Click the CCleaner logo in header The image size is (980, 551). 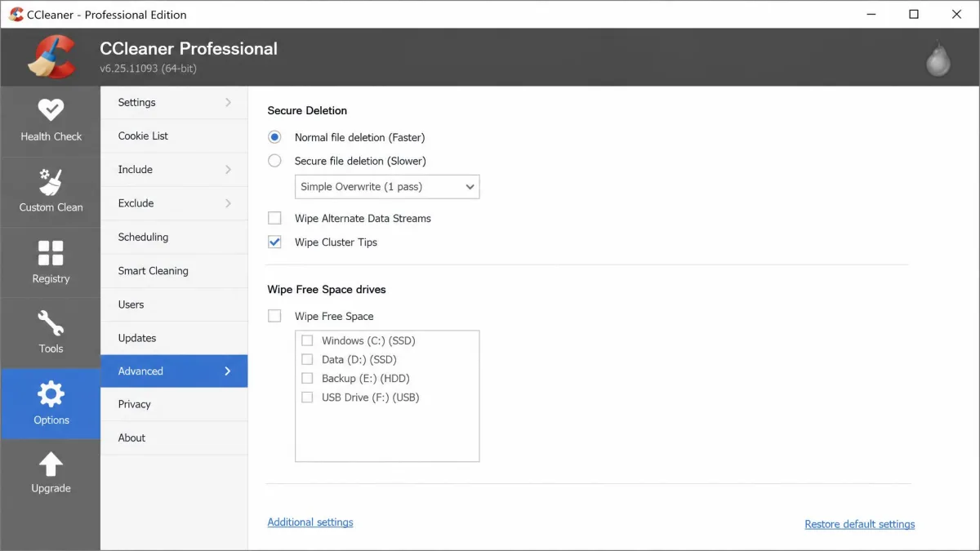point(51,56)
